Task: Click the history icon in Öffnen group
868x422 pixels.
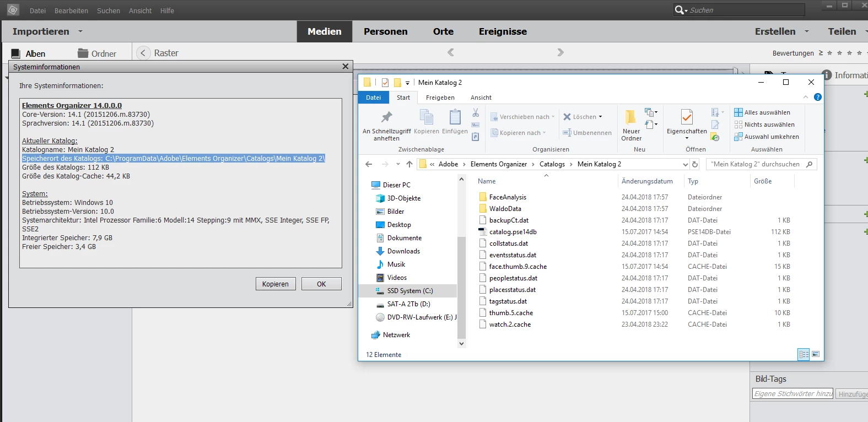Action: (x=715, y=137)
